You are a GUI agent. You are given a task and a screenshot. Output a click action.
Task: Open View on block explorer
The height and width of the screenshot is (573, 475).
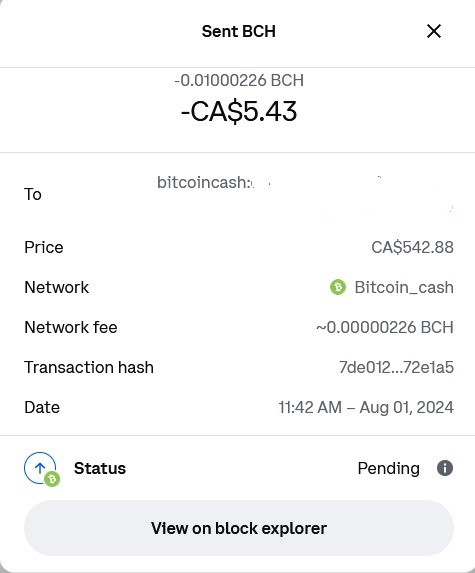[239, 528]
